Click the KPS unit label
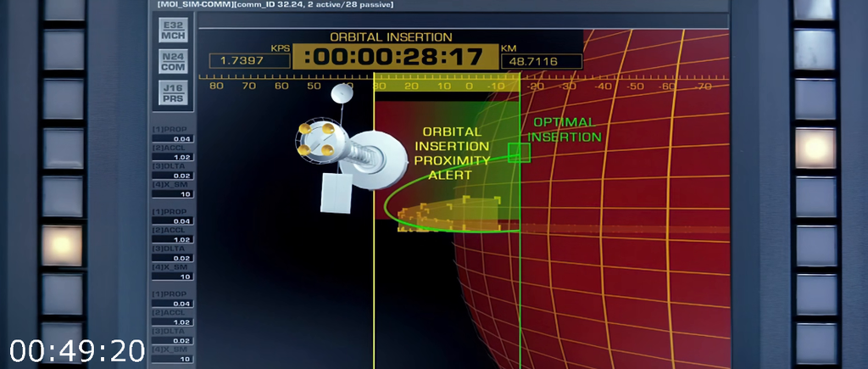 tap(280, 48)
